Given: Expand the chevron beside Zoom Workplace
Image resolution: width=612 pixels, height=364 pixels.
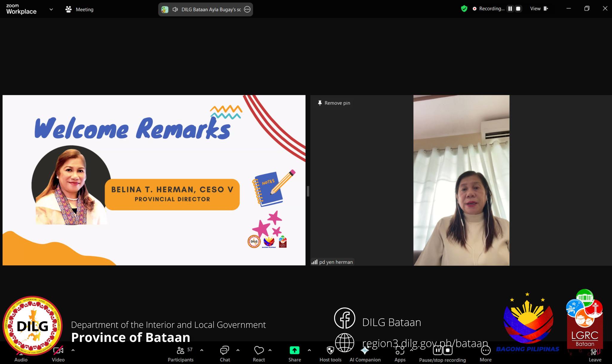Looking at the screenshot, I should [x=51, y=9].
